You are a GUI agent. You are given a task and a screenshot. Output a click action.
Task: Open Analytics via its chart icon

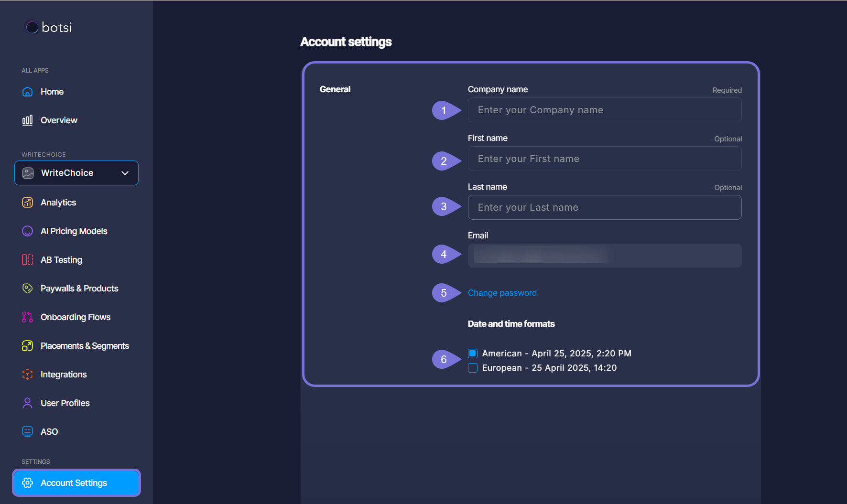point(28,203)
